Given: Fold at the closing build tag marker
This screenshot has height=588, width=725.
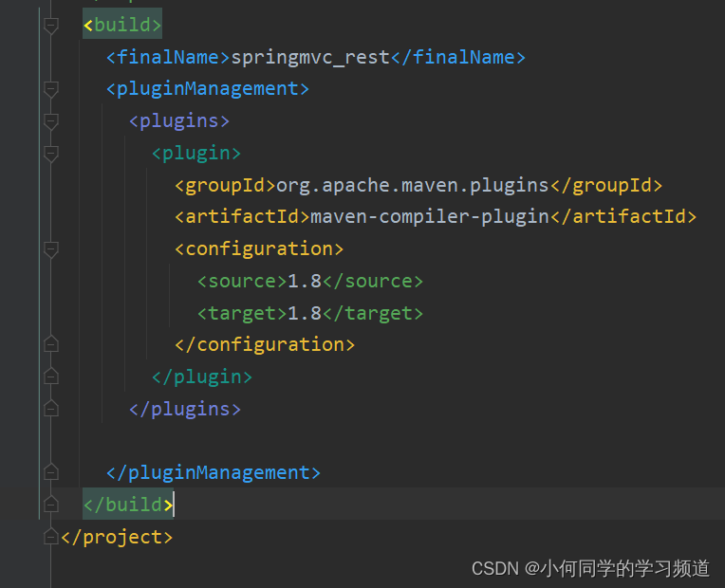Looking at the screenshot, I should coord(51,504).
